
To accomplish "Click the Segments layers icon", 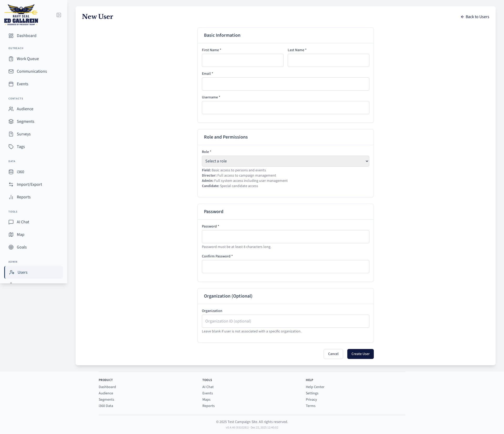I will point(11,121).
